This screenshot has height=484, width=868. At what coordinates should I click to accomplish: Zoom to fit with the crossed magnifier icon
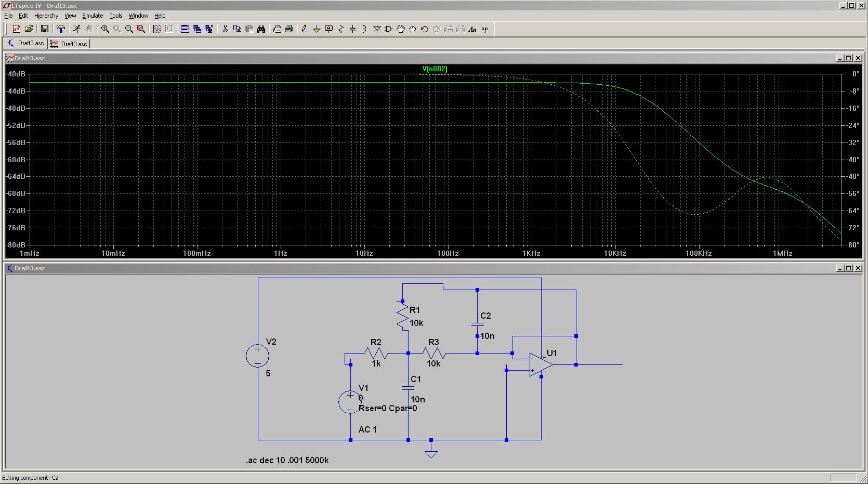coord(141,29)
